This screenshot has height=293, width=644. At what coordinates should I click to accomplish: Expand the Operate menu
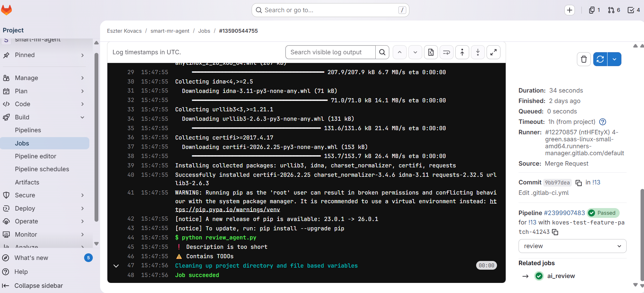tap(82, 221)
